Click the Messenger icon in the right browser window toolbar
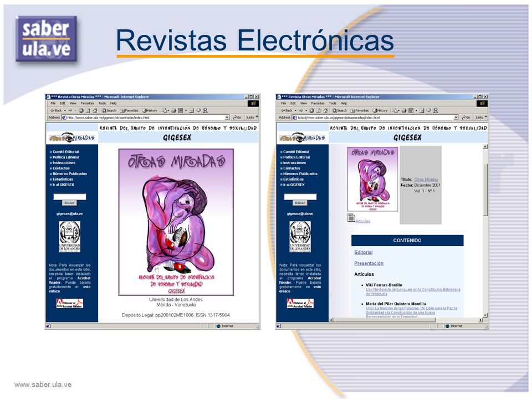The height and width of the screenshot is (399, 532). [x=436, y=110]
